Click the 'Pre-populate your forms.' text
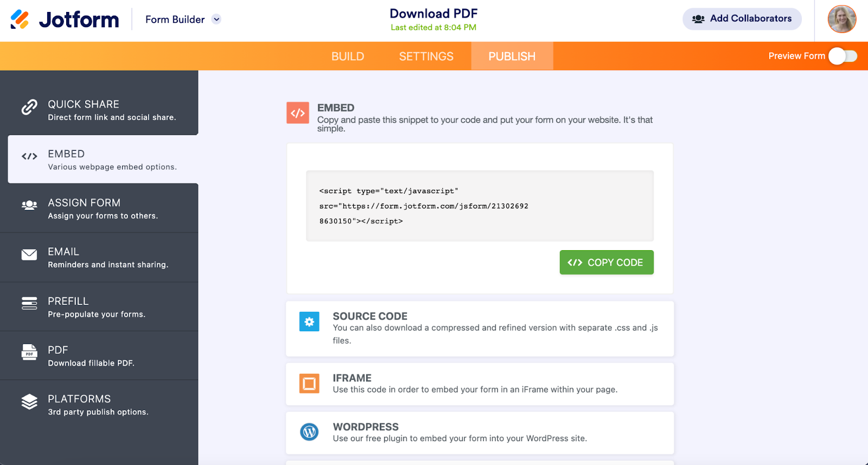This screenshot has width=868, height=465. click(x=97, y=314)
